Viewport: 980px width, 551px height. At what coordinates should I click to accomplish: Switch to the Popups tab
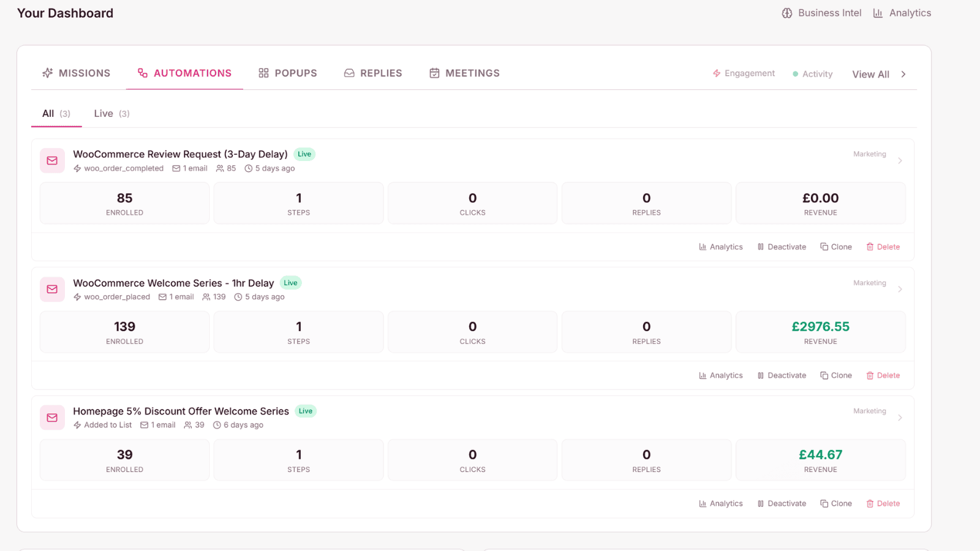click(x=288, y=73)
